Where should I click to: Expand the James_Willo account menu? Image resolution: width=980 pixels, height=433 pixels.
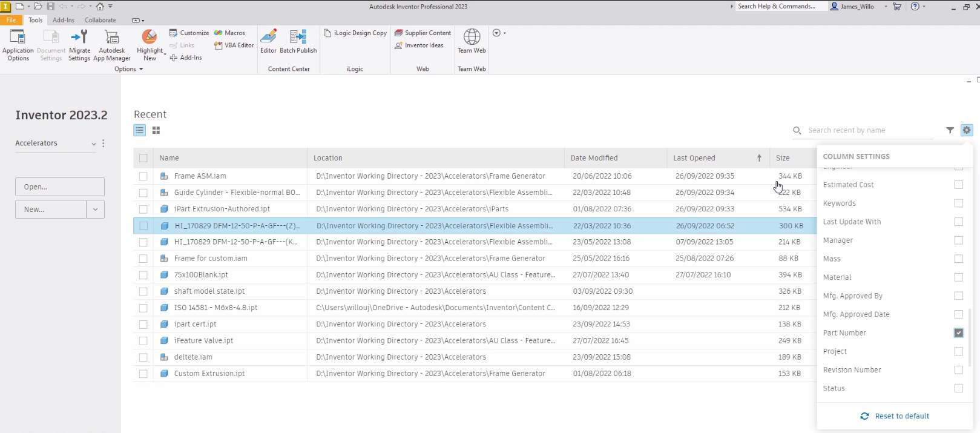[x=886, y=7]
